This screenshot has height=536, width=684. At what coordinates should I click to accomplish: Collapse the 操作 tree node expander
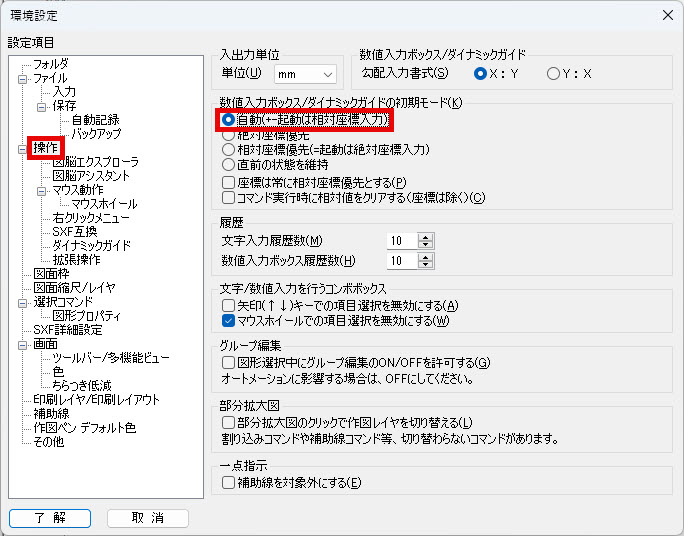coord(23,148)
